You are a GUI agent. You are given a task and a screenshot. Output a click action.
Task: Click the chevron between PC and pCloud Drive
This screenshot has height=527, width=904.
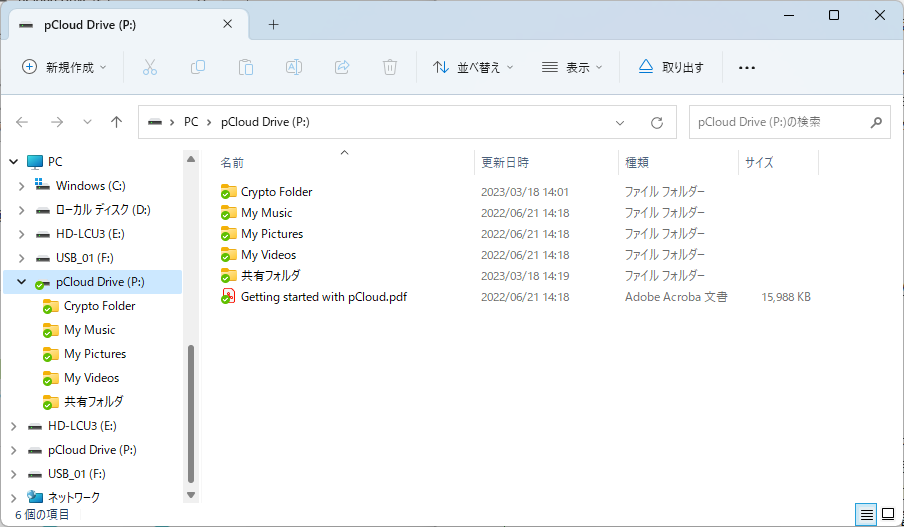209,122
